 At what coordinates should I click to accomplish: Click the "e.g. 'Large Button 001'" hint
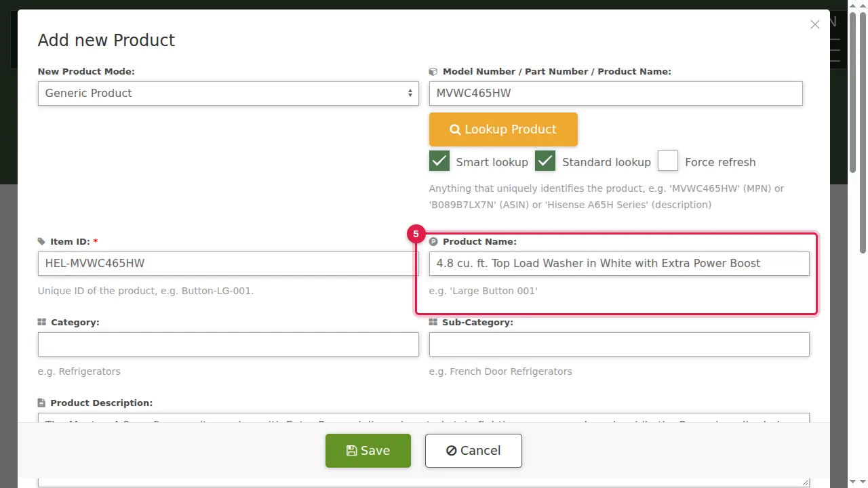pos(484,291)
